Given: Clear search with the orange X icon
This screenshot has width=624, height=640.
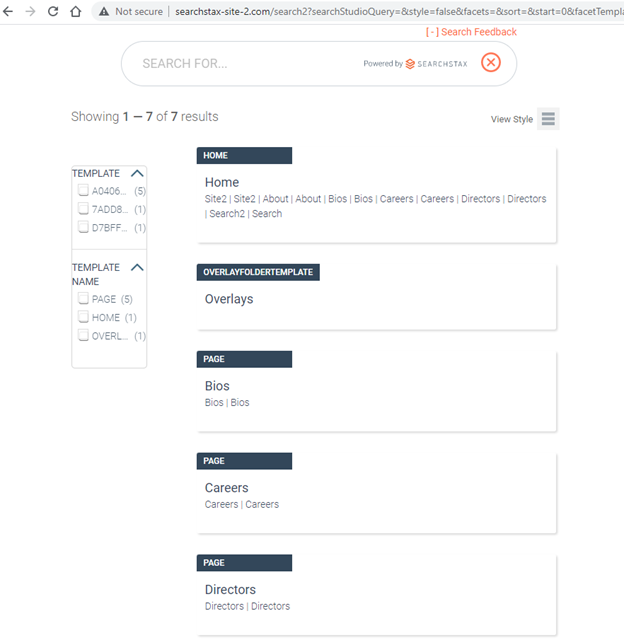Looking at the screenshot, I should click(491, 62).
